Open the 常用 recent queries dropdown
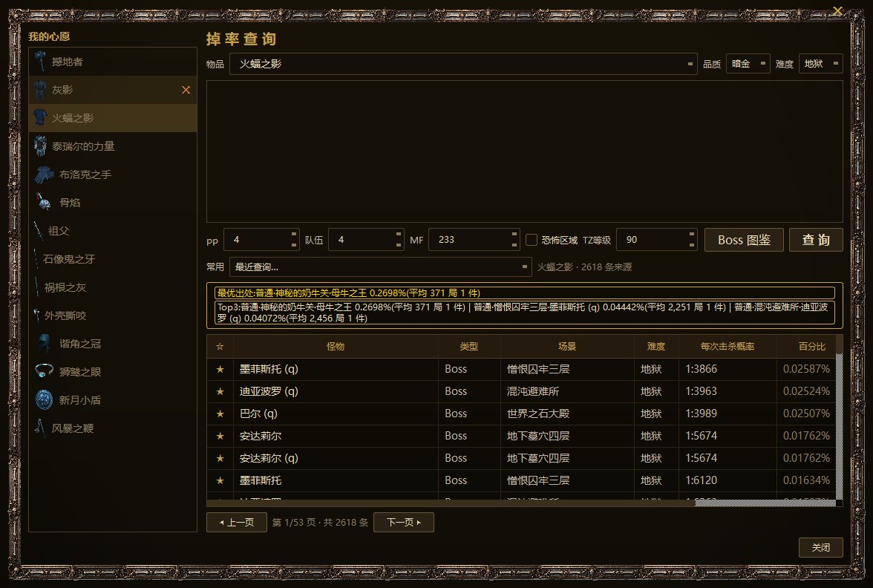Image resolution: width=873 pixels, height=588 pixels. tap(380, 267)
